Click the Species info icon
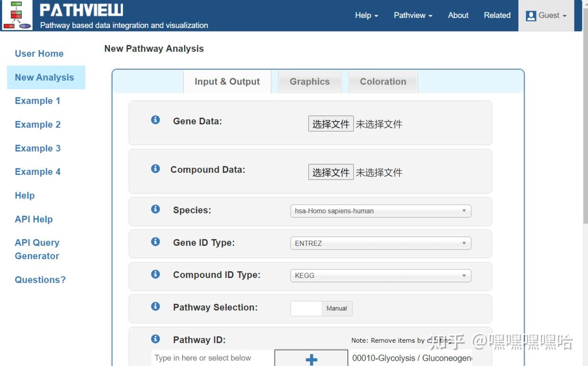Screen dimensions: 588x366 155,208
